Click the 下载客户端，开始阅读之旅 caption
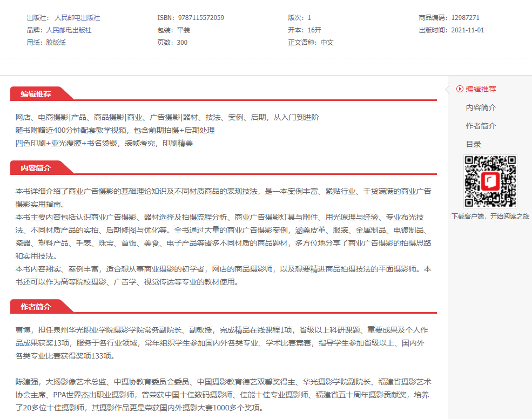532x419 pixels. tap(490, 217)
